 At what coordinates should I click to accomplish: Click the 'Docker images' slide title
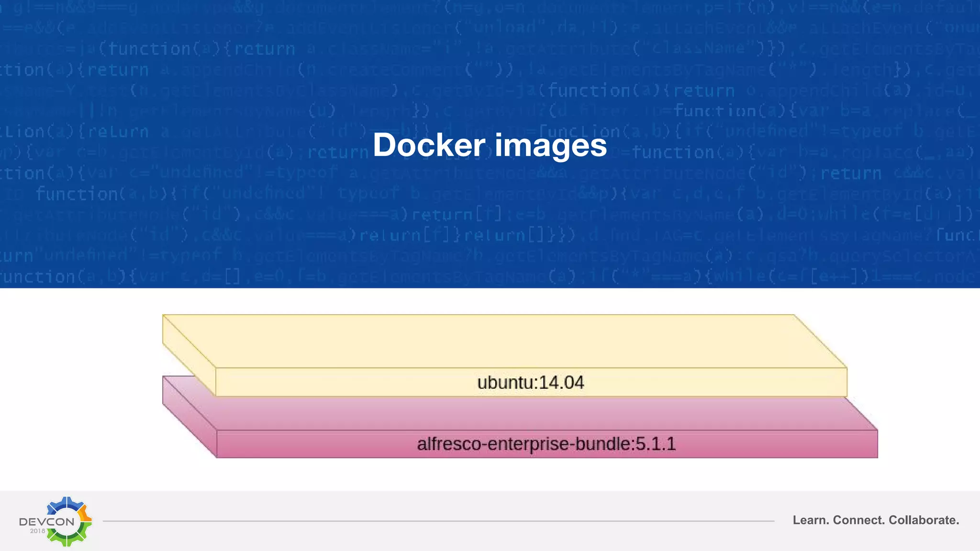[490, 145]
